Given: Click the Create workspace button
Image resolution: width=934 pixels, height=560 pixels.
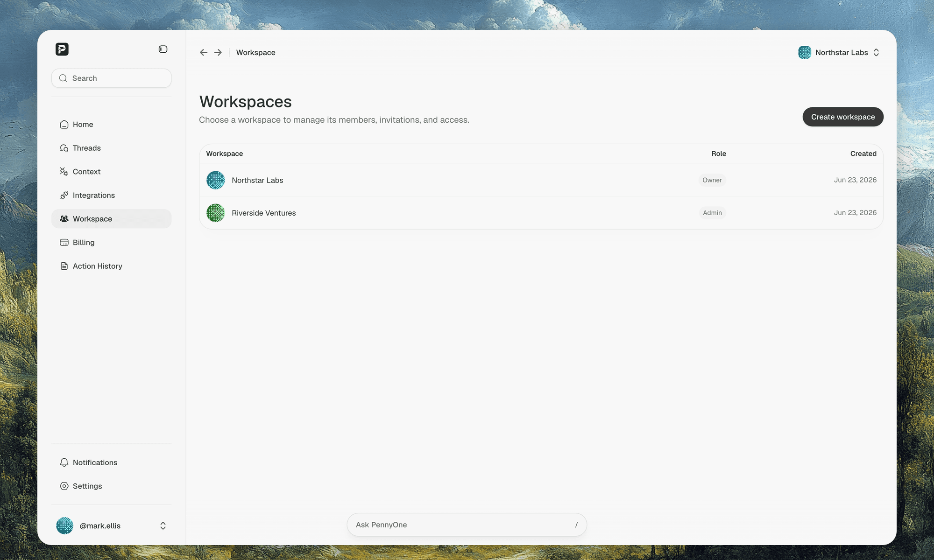Looking at the screenshot, I should (x=843, y=117).
